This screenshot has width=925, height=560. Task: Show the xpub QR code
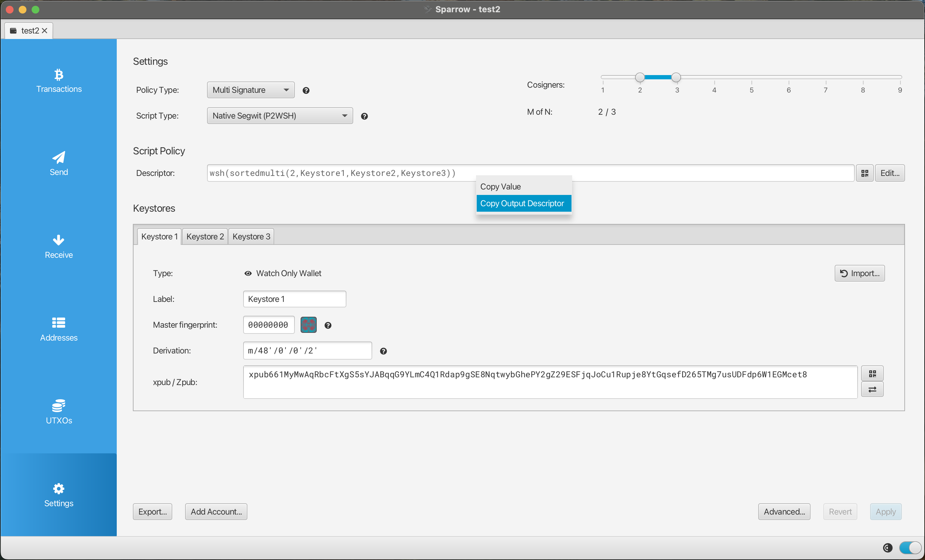pos(872,373)
